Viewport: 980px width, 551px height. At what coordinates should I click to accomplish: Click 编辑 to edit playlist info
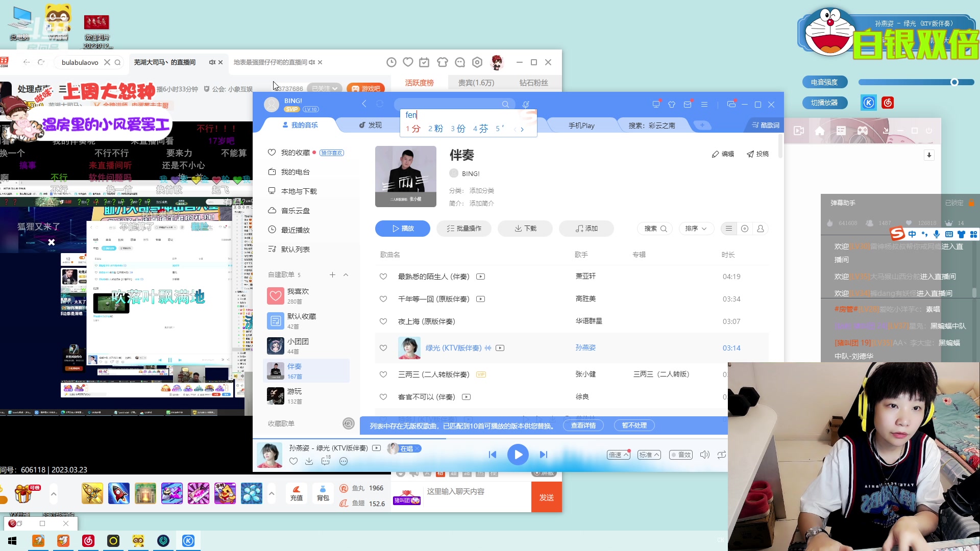pos(723,154)
